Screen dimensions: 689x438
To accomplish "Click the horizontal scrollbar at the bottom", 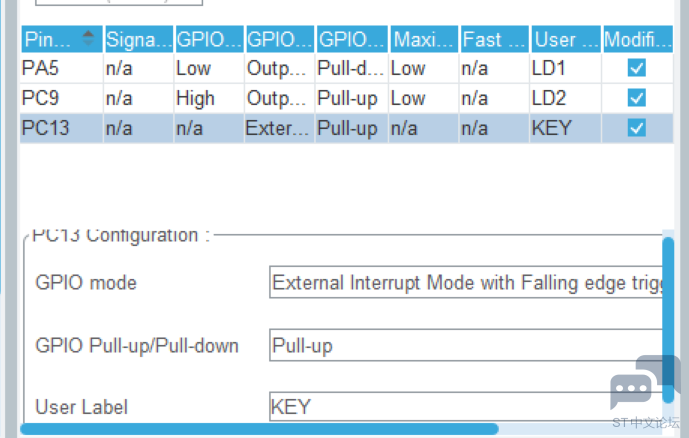I will point(259,429).
